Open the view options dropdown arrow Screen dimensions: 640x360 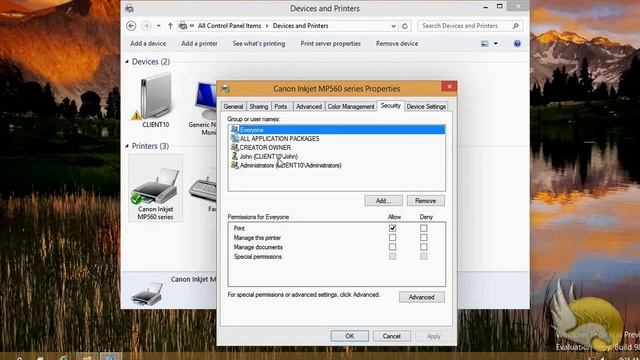496,44
